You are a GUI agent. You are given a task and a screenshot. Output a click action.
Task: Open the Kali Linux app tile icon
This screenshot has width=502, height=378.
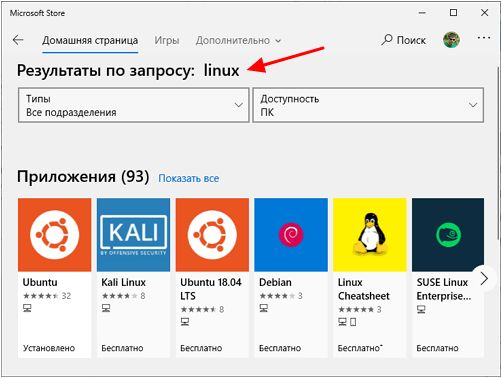click(x=133, y=235)
